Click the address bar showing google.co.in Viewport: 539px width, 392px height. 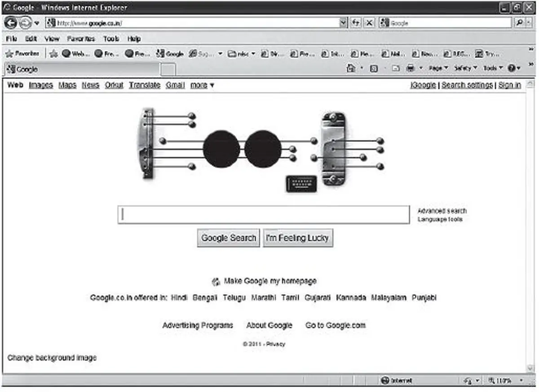click(192, 22)
